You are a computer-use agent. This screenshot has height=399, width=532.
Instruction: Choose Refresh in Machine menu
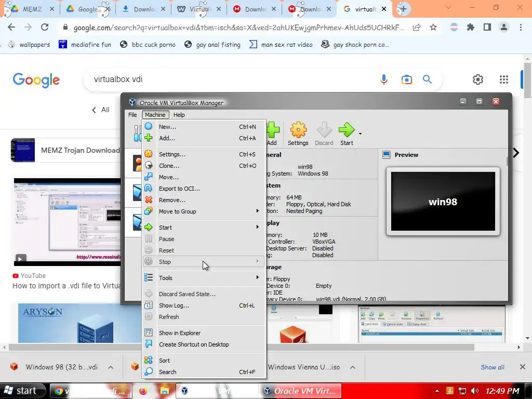pyautogui.click(x=204, y=317)
